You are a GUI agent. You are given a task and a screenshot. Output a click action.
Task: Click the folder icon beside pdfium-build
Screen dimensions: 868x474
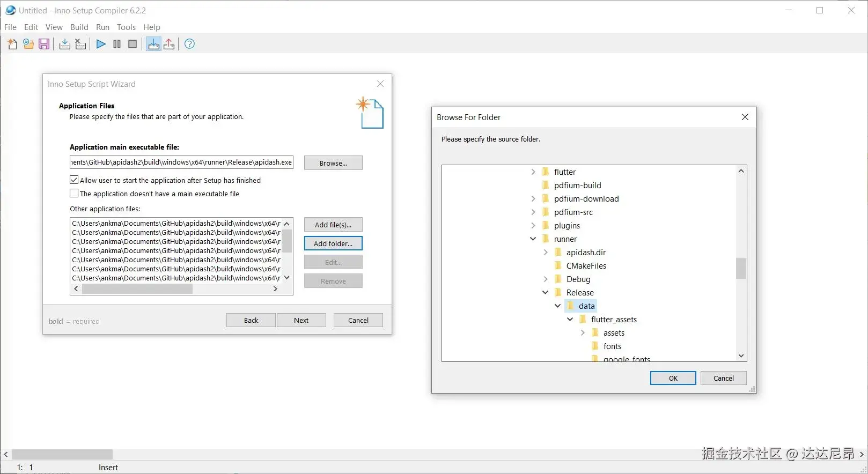tap(546, 185)
